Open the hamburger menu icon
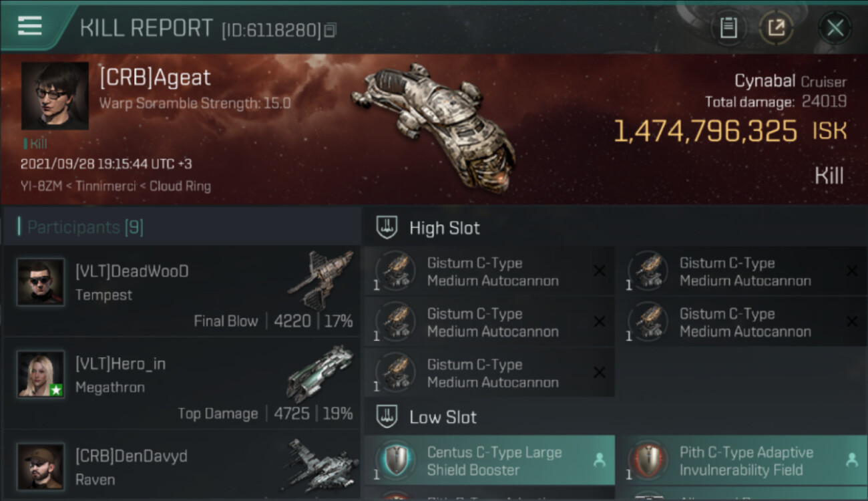Viewport: 868px width, 501px height. (29, 25)
